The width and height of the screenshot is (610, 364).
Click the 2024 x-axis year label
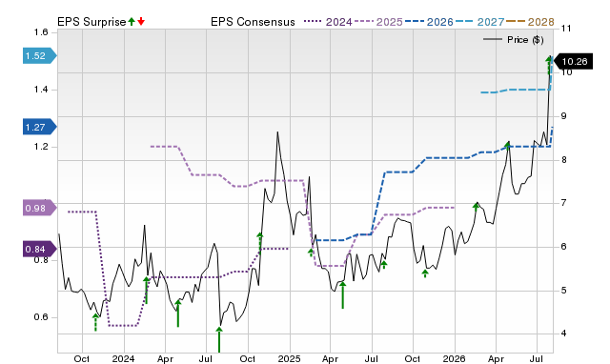123,358
